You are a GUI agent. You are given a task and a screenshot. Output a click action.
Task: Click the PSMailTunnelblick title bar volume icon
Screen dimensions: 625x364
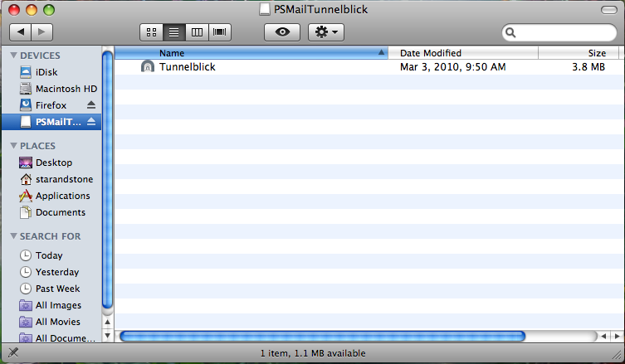(x=265, y=9)
